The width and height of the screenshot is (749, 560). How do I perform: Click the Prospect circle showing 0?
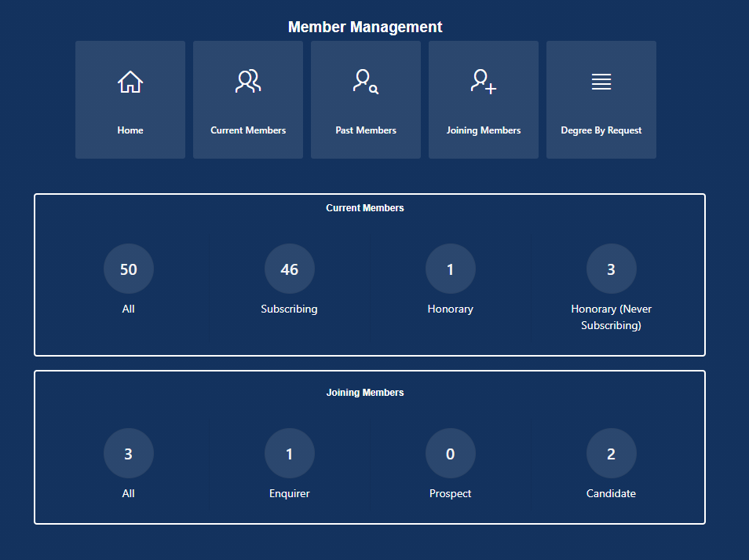(x=451, y=454)
